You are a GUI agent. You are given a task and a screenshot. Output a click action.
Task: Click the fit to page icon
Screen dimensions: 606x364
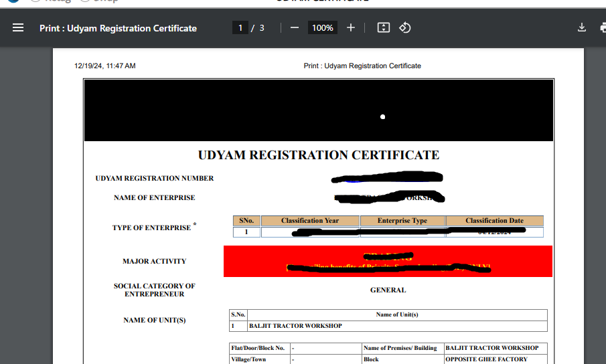[383, 27]
